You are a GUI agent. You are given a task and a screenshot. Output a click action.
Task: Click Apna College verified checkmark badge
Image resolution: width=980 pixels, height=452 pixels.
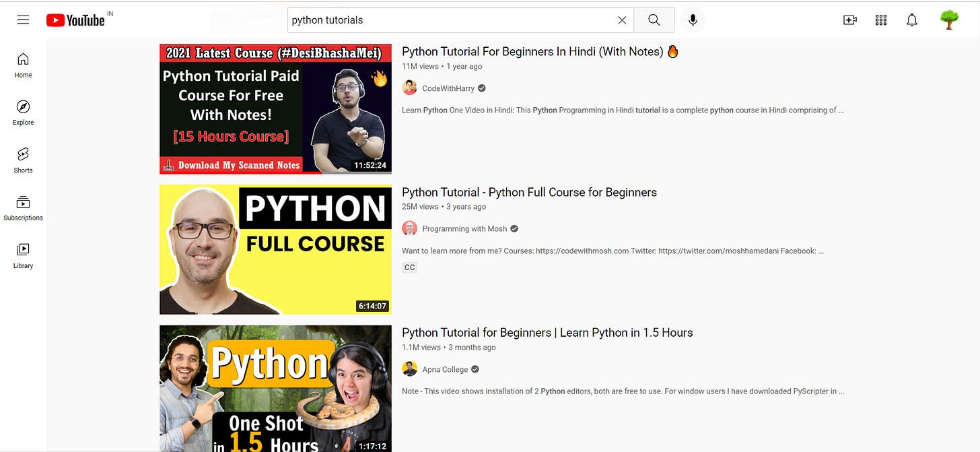click(475, 369)
